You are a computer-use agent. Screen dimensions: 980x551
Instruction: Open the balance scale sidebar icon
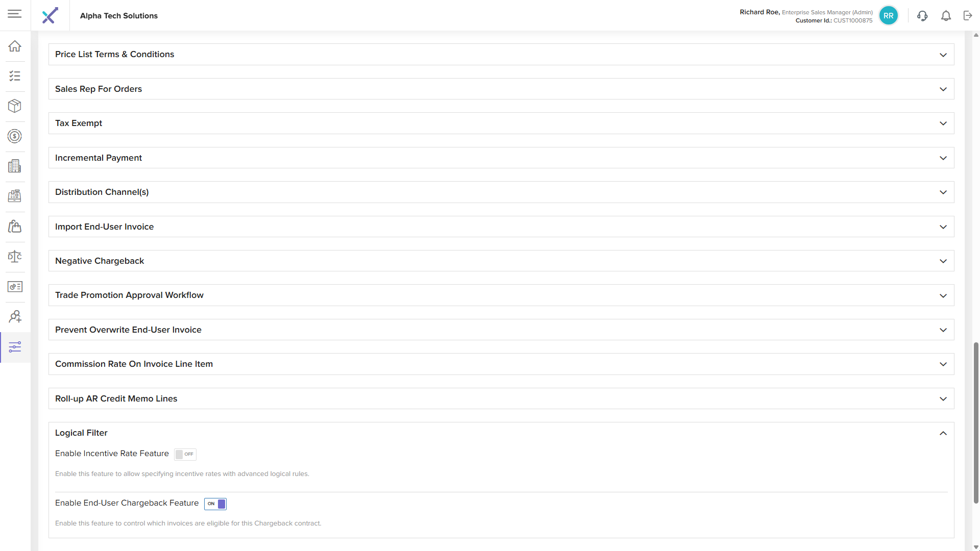[15, 257]
